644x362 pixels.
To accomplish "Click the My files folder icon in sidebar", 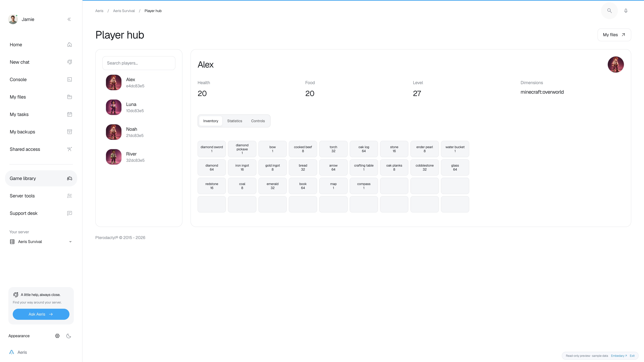I will (69, 97).
